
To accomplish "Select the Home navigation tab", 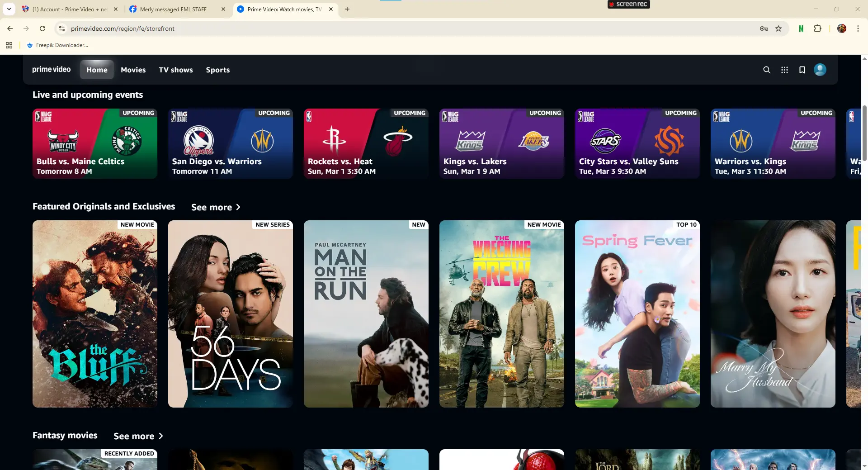I will tap(97, 70).
